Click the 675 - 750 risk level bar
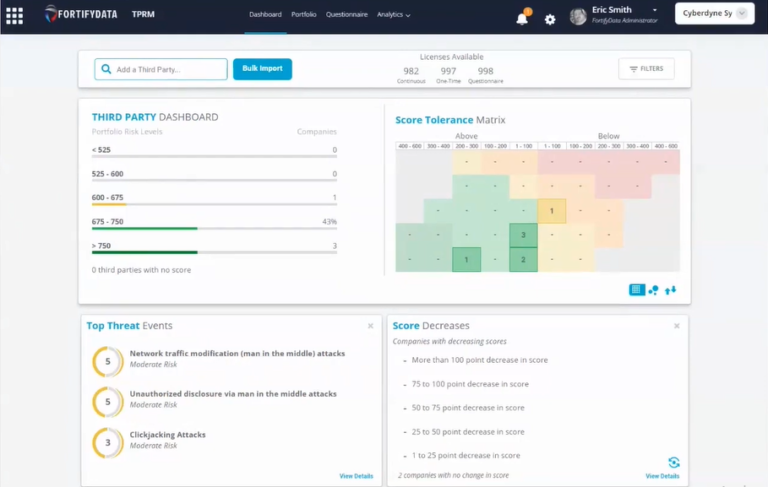Image resolution: width=768 pixels, height=487 pixels. [214, 228]
